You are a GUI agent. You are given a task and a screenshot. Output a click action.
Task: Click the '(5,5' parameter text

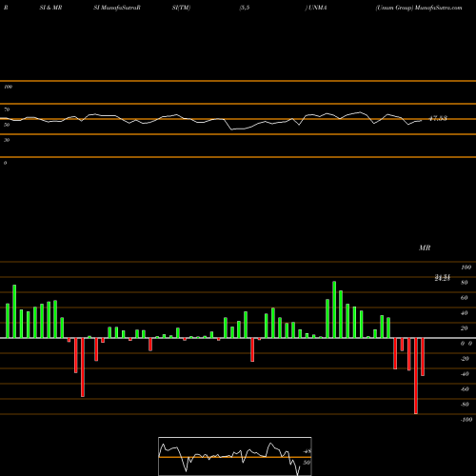[245, 8]
